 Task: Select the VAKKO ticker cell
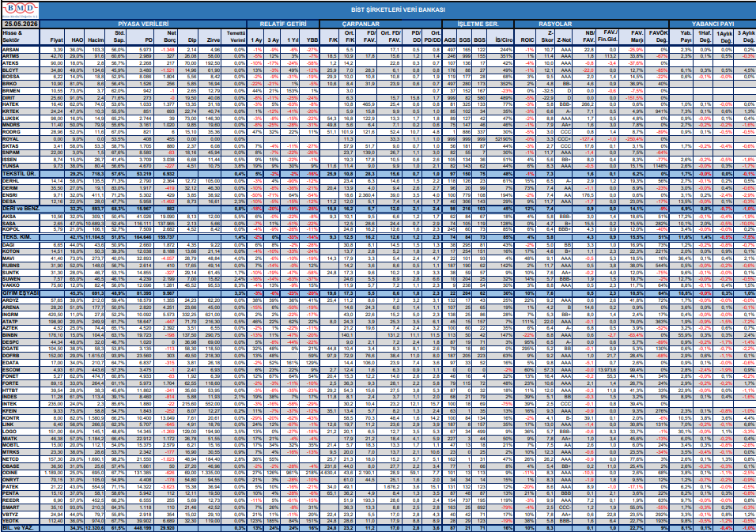tap(21, 285)
